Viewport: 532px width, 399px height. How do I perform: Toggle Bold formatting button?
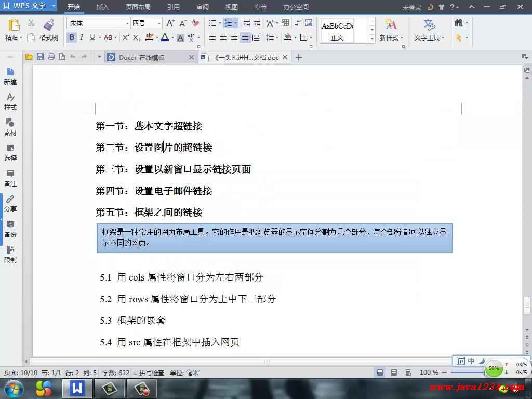tap(72, 37)
